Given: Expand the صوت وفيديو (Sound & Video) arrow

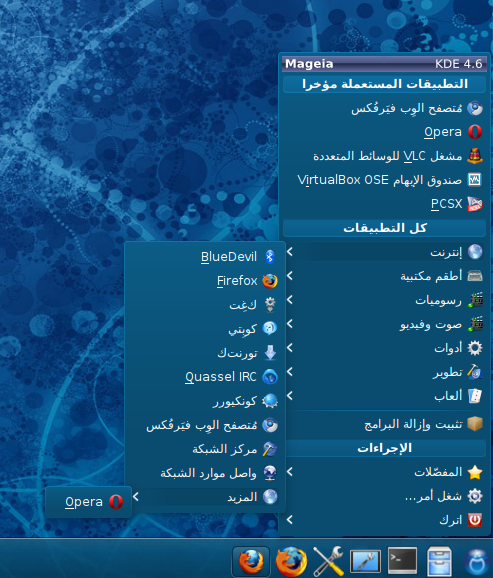Looking at the screenshot, I should (x=290, y=324).
